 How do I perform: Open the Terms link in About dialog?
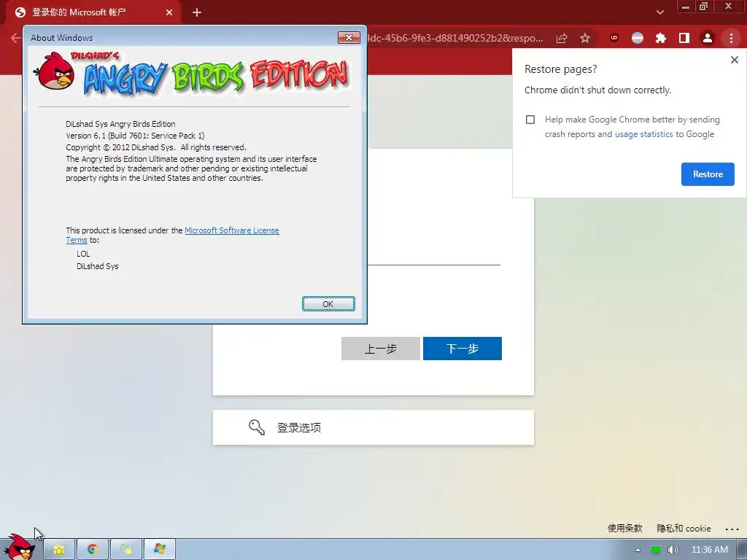coord(76,240)
